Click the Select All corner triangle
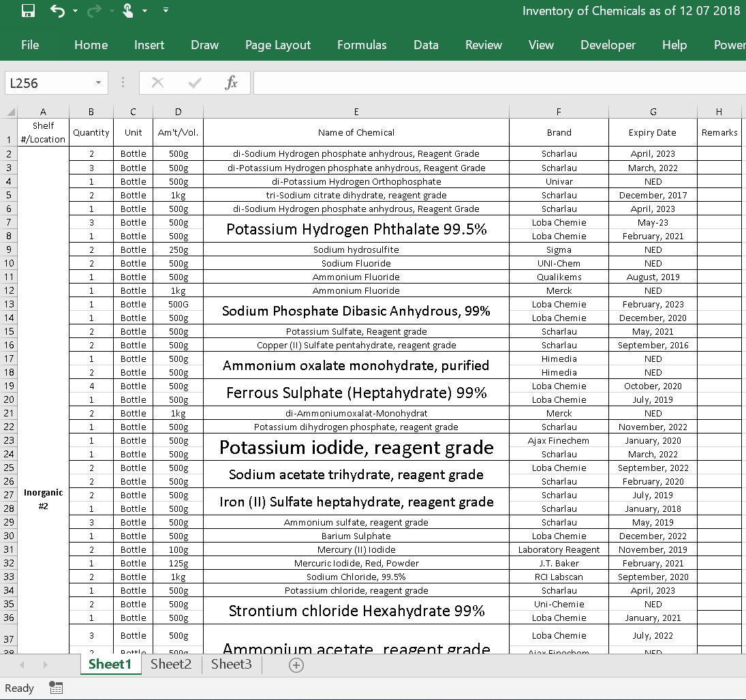 click(11, 112)
